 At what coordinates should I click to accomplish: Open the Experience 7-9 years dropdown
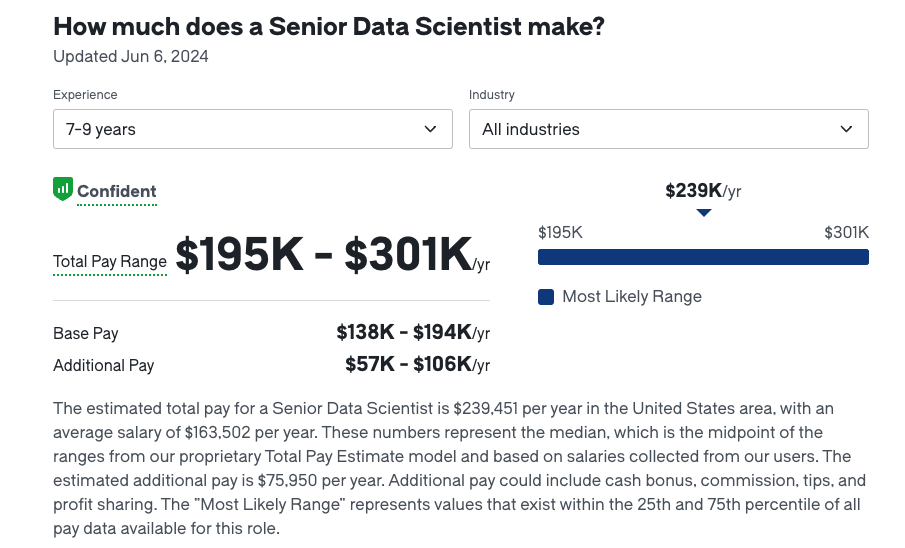253,129
